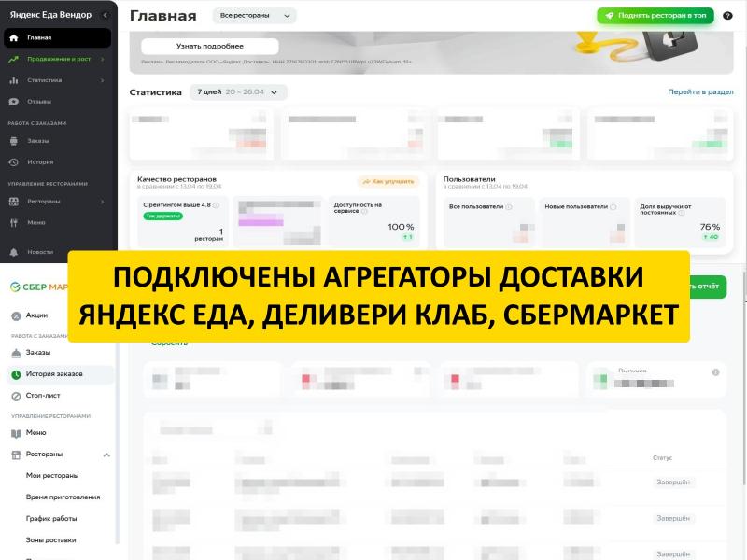Click the Заказы icon in dark sidebar
Image resolution: width=747 pixels, height=560 pixels.
[x=14, y=141]
